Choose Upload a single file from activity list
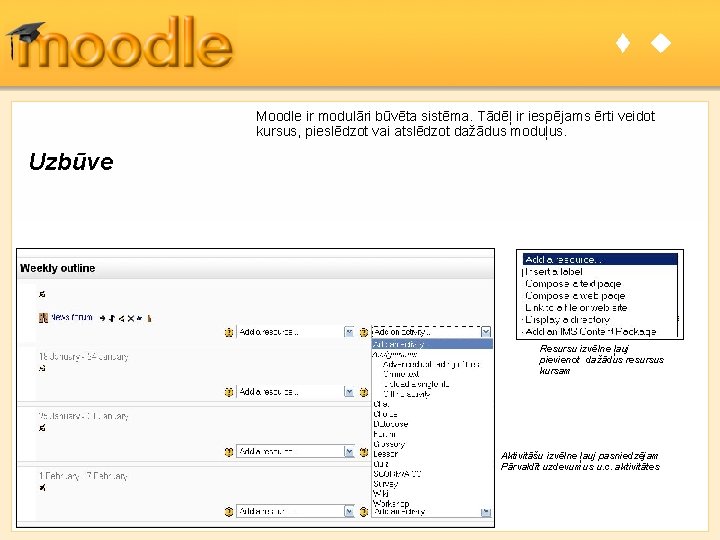Viewport: 720px width, 540px height. click(x=416, y=384)
